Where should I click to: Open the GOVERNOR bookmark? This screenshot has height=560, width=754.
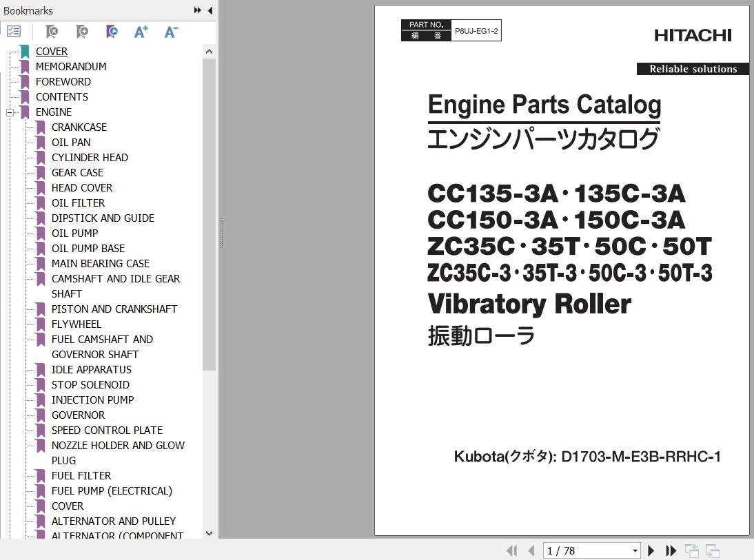(x=78, y=415)
